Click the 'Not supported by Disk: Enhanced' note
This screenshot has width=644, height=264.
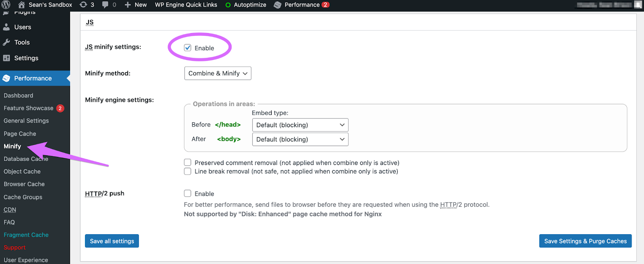[283, 214]
